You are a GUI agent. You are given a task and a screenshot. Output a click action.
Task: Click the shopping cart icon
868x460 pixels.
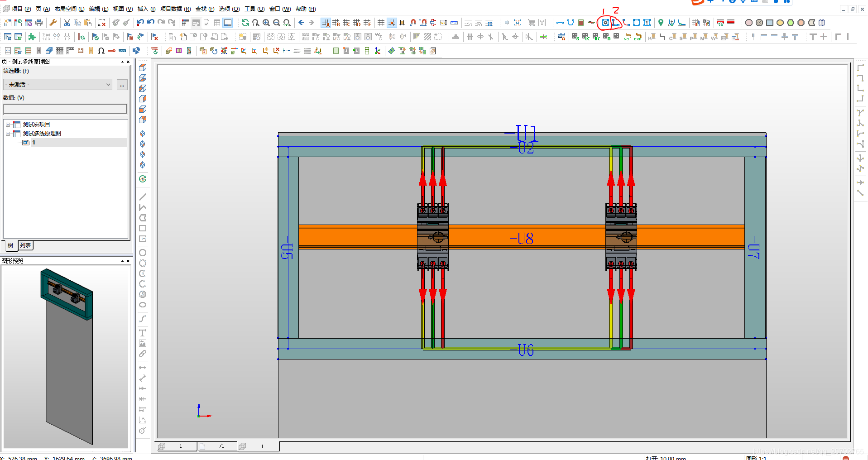(532, 23)
